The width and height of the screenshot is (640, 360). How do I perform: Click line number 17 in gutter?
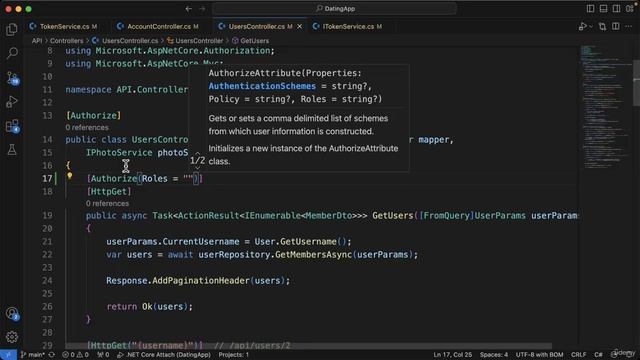[47, 179]
